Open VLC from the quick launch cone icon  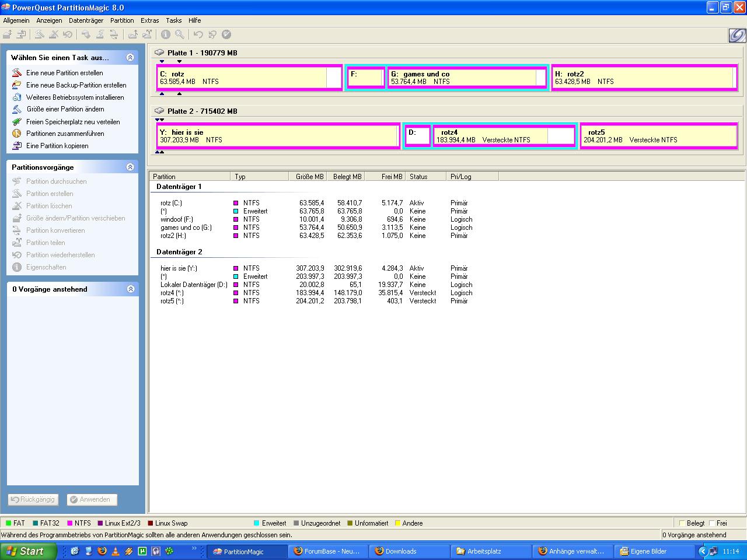(116, 551)
